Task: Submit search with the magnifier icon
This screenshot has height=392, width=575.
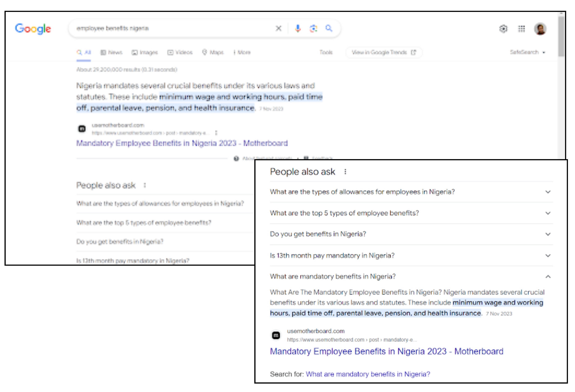Action: (329, 28)
